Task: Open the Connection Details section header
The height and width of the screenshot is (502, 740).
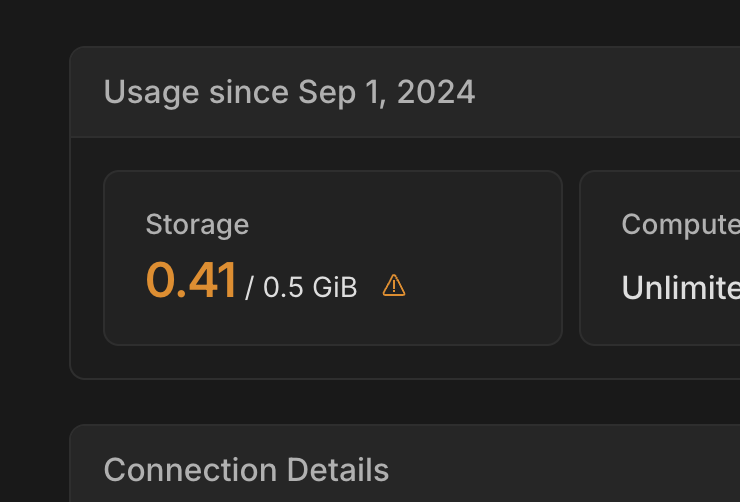Action: click(x=246, y=469)
